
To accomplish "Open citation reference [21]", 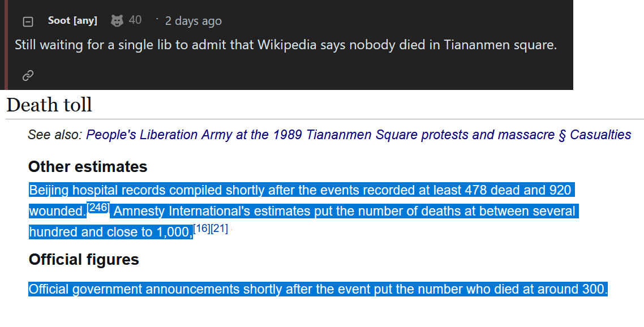I will (219, 229).
